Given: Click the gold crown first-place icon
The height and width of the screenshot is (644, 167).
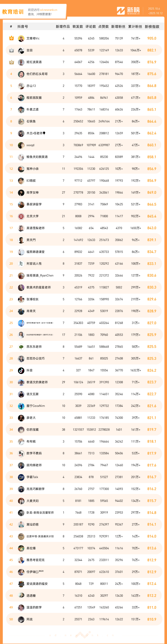Looking at the screenshot, I should 11,38.
